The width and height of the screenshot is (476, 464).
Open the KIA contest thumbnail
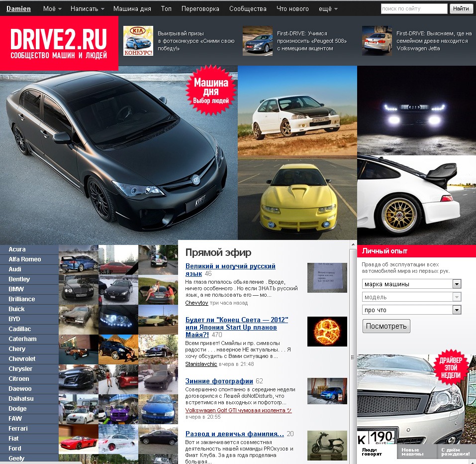coord(138,41)
